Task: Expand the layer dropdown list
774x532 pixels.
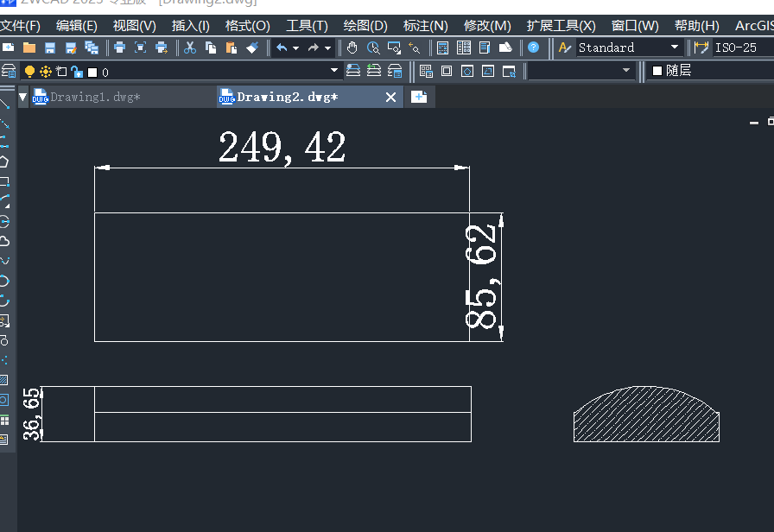Action: coord(334,70)
